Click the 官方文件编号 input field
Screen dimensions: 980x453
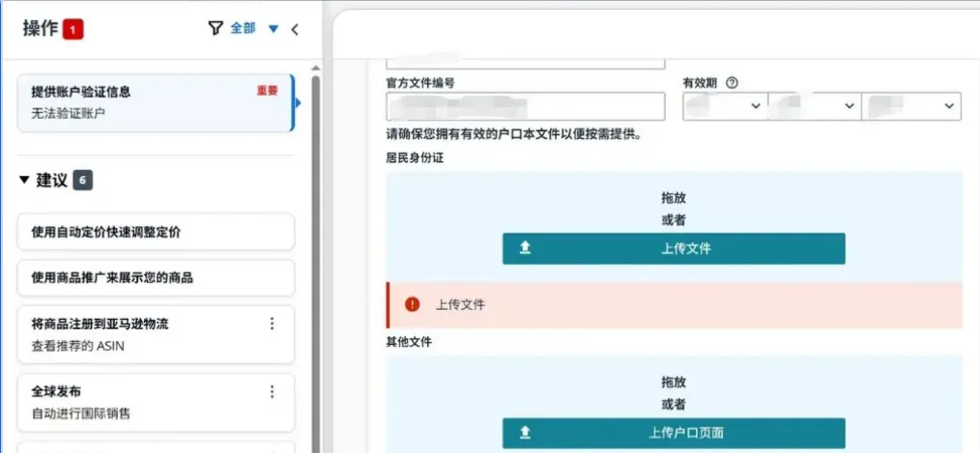point(525,106)
